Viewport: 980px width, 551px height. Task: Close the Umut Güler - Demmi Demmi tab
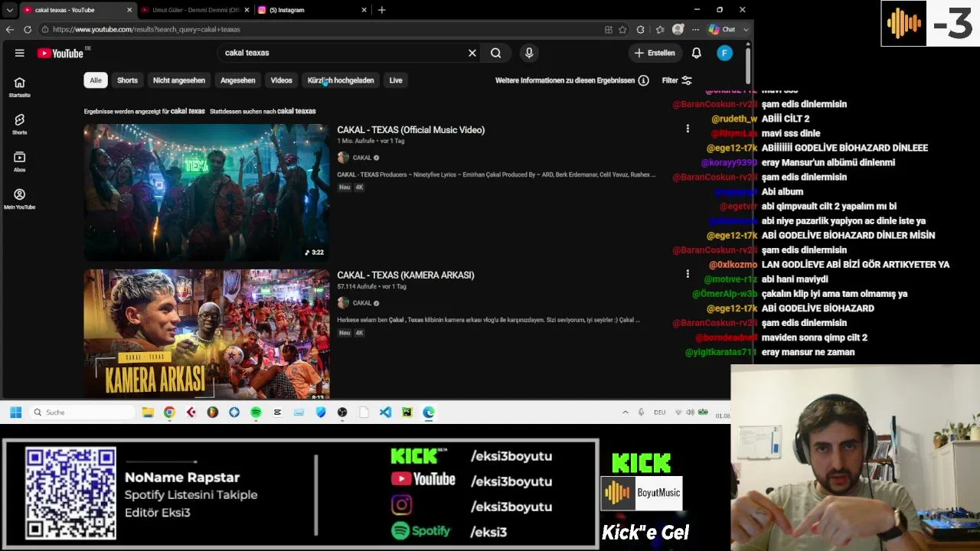pyautogui.click(x=247, y=10)
